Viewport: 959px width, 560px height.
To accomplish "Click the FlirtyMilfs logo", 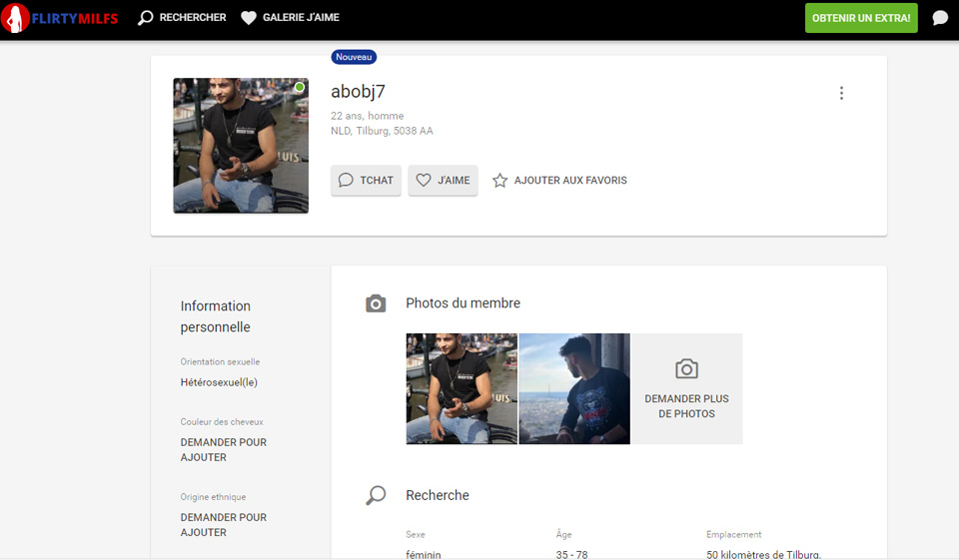I will pyautogui.click(x=60, y=18).
